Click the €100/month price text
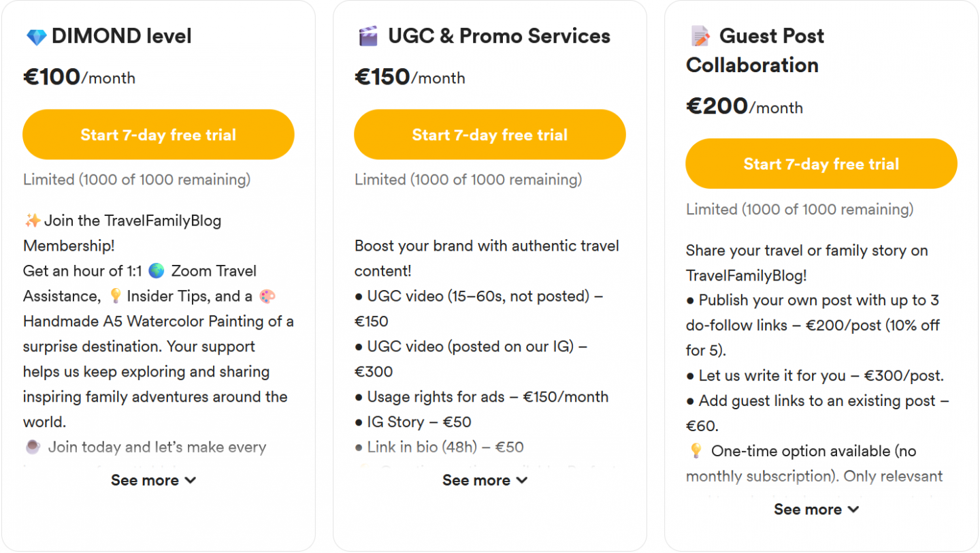 pyautogui.click(x=79, y=77)
